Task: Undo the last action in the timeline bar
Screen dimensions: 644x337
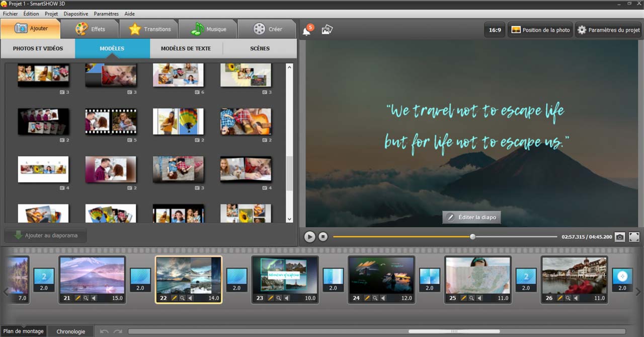Action: click(104, 331)
